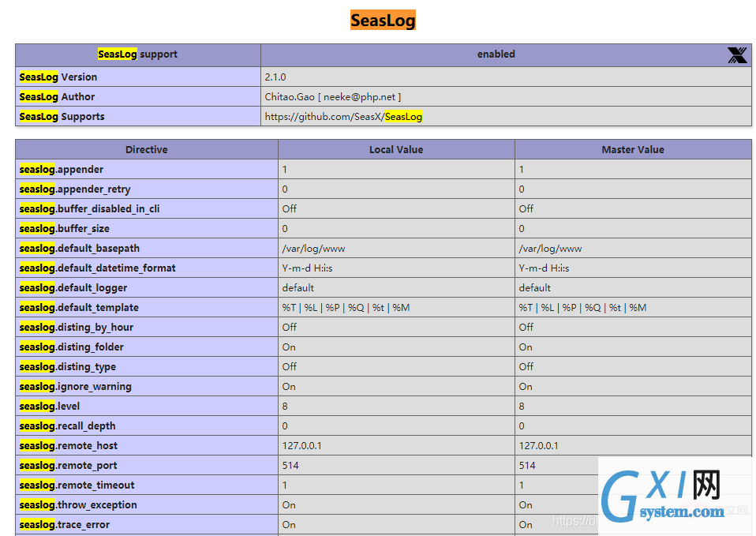Viewport: 756px width, 536px height.
Task: Click the github.com/SeasX/SeasLog URL
Action: click(x=343, y=117)
